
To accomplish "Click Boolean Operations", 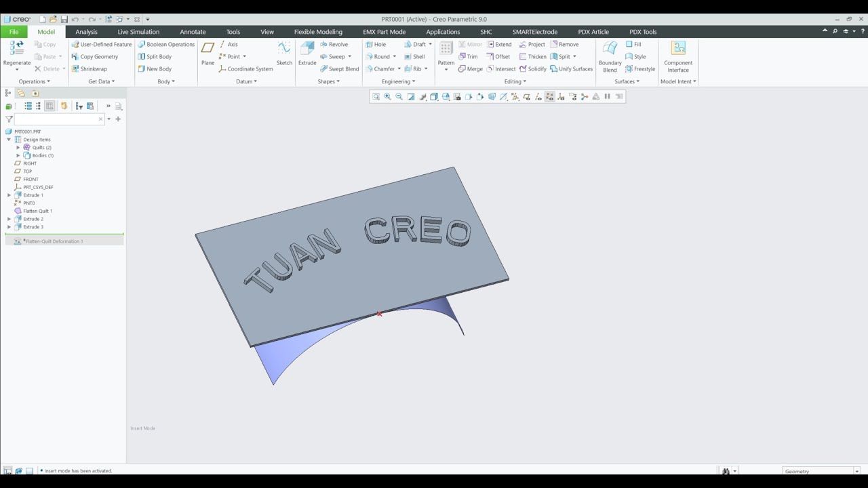I will (x=166, y=44).
